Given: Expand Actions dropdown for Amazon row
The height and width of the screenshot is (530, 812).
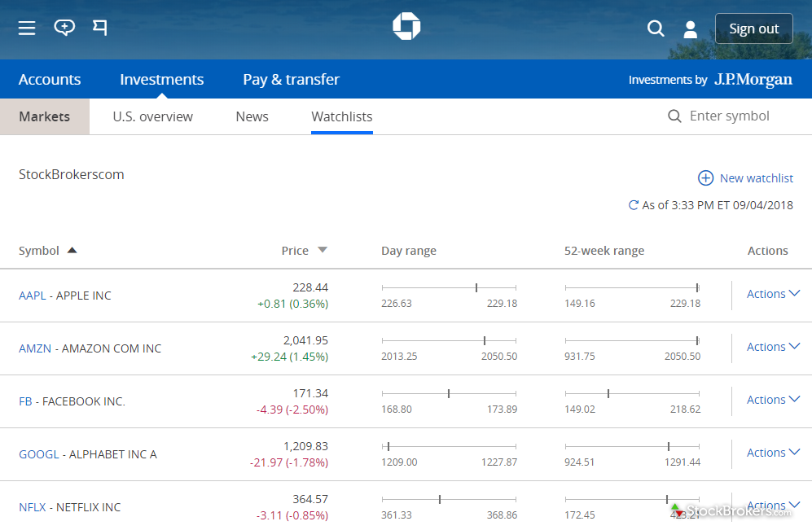Looking at the screenshot, I should [773, 347].
